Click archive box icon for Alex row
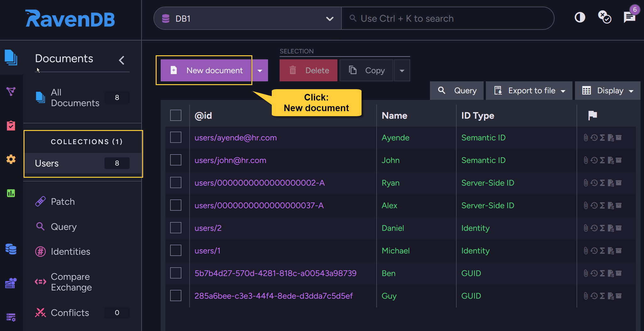The image size is (644, 331). [619, 205]
